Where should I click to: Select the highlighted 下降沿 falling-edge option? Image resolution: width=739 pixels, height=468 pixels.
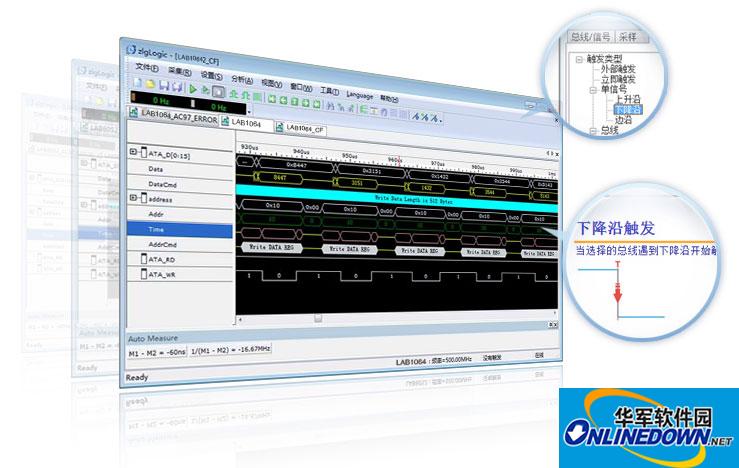tap(628, 110)
